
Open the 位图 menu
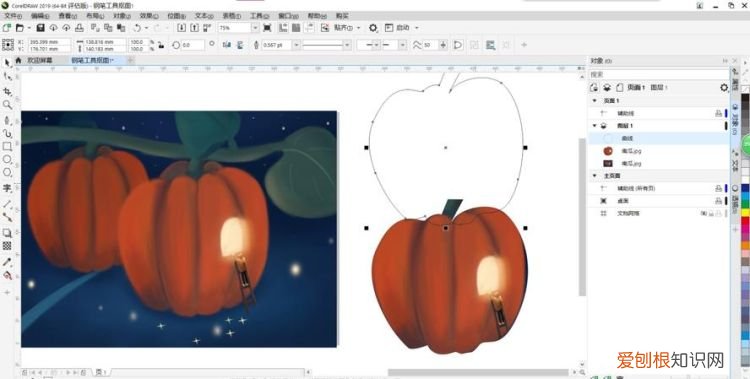[x=176, y=16]
